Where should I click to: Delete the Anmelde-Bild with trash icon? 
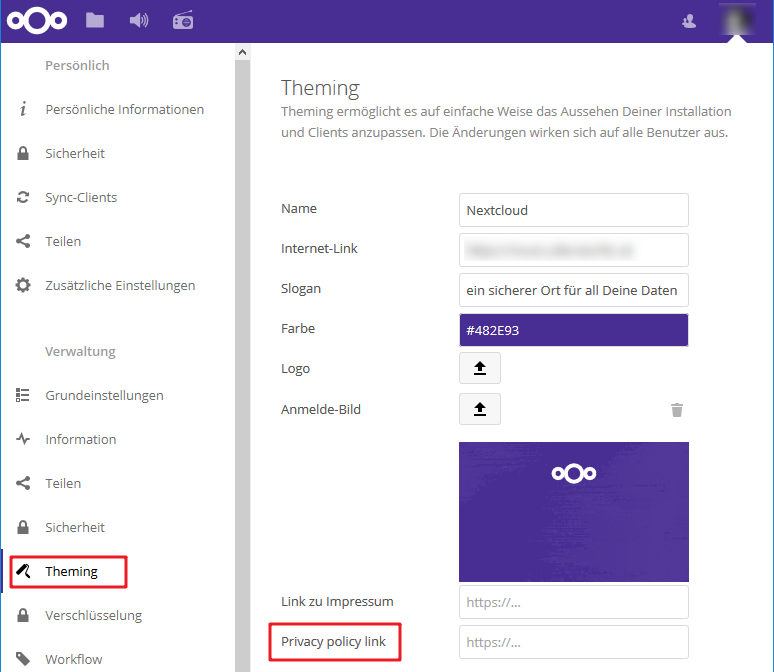677,410
